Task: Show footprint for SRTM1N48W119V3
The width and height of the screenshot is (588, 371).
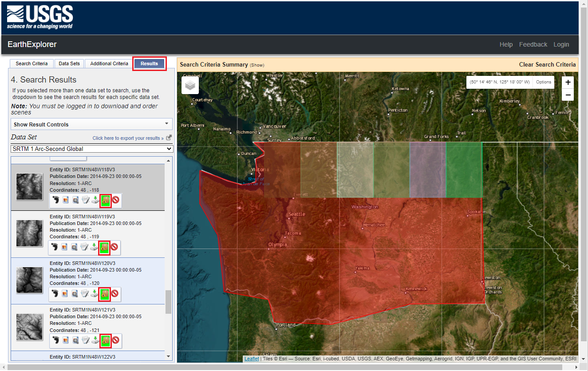Action: (x=55, y=247)
